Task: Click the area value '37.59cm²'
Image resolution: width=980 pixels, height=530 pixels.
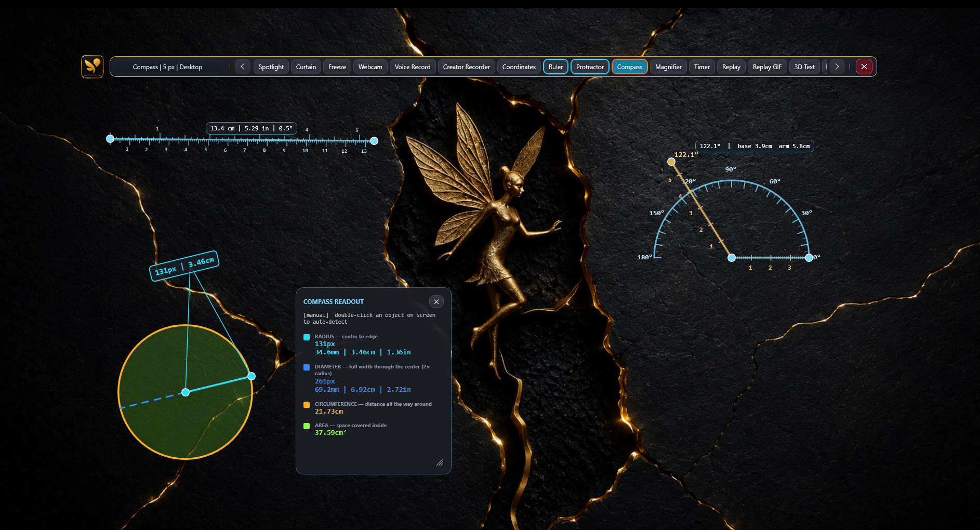Action: click(330, 432)
